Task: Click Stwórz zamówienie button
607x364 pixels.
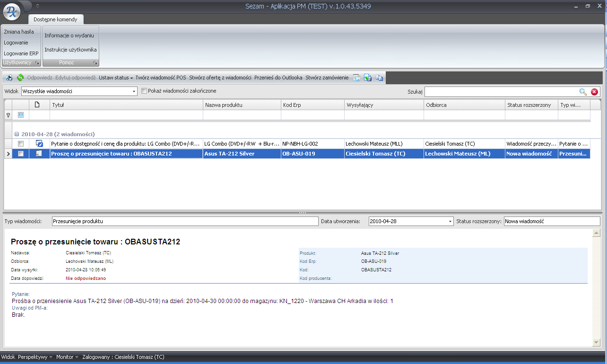Action: pyautogui.click(x=327, y=78)
